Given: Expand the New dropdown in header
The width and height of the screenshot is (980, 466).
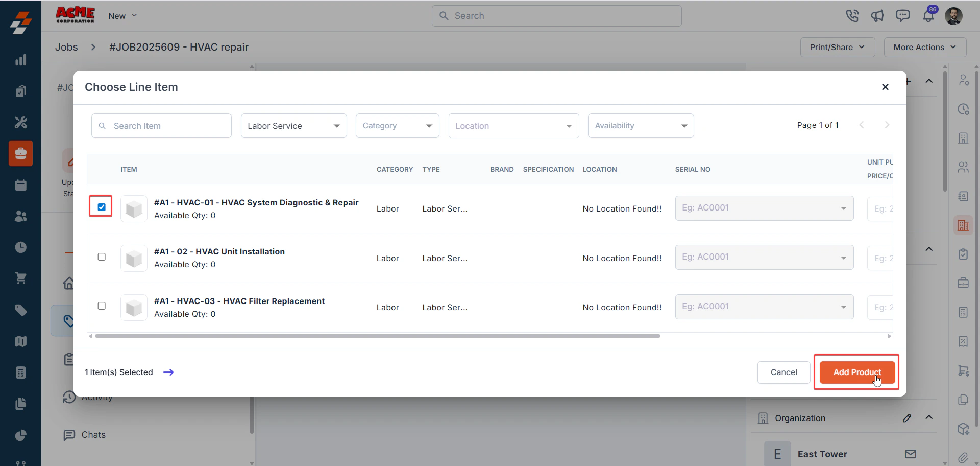Looking at the screenshot, I should (123, 16).
